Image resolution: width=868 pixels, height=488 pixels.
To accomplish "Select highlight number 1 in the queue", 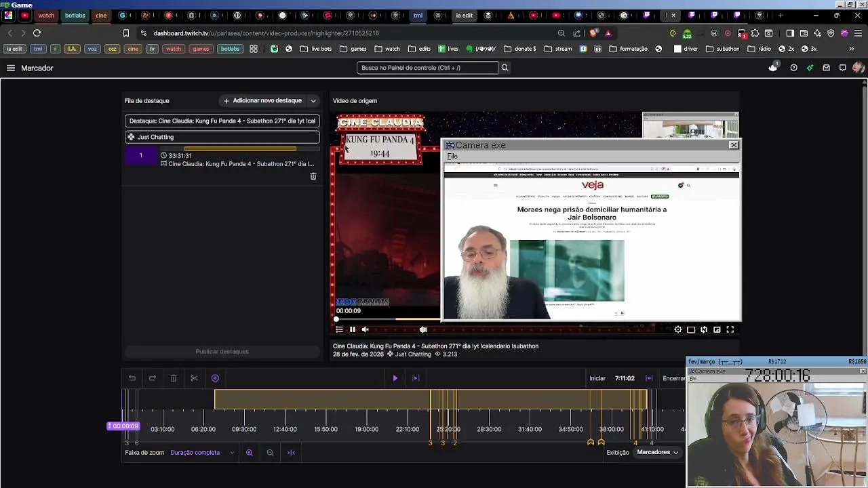I will tap(141, 156).
